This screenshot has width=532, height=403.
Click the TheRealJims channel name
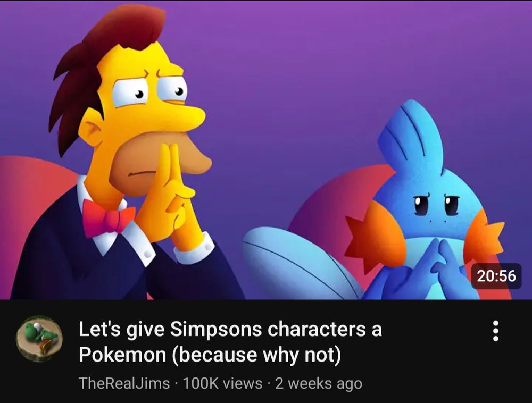click(124, 383)
